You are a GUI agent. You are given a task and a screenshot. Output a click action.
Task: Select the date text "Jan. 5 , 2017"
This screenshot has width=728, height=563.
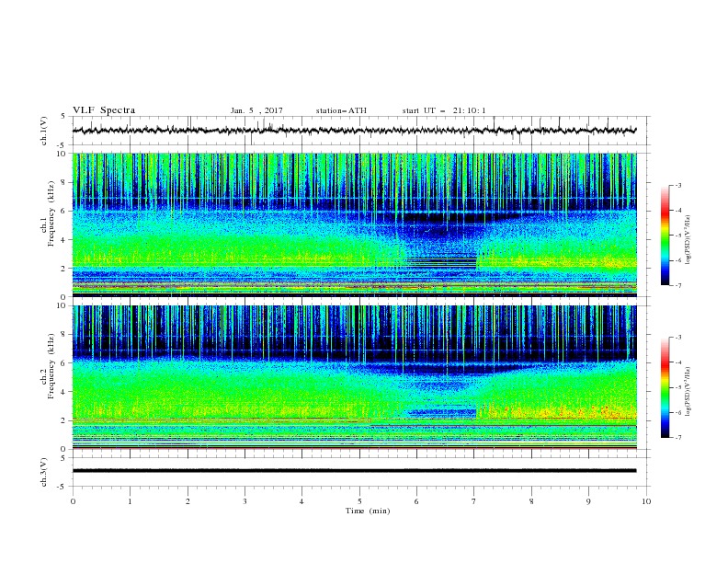[x=256, y=110]
